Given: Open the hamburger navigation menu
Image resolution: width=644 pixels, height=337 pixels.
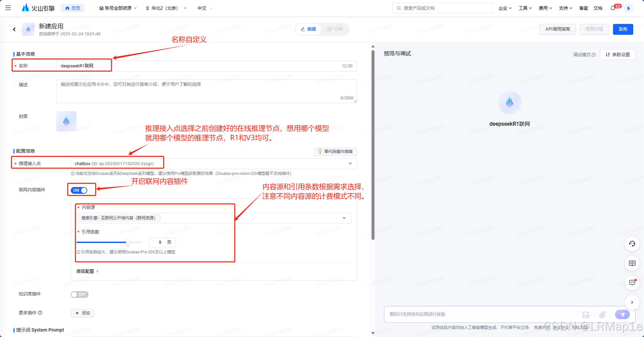Looking at the screenshot, I should pyautogui.click(x=8, y=8).
